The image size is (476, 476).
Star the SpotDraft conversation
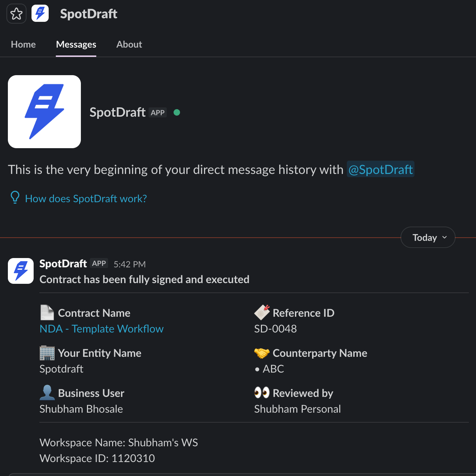(16, 14)
